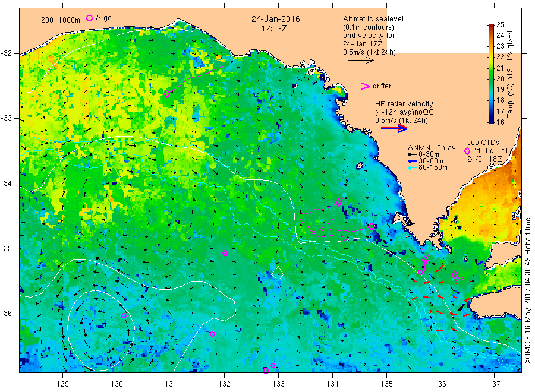Click the dark blue 16°C end of colorbar
This screenshot has height=392, width=535.
coord(492,121)
